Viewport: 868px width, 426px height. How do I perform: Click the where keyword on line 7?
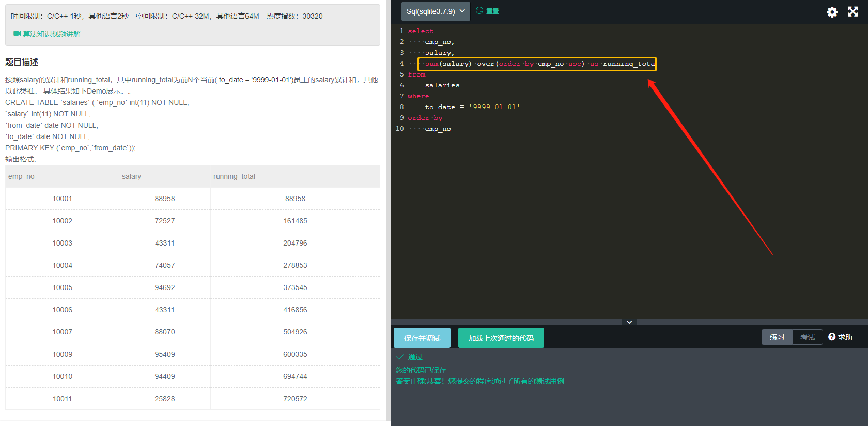coord(419,96)
